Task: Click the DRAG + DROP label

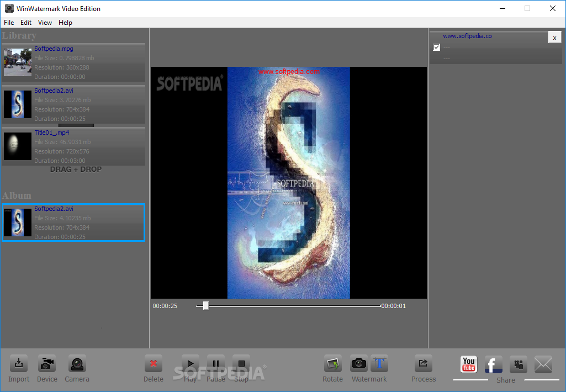Action: tap(76, 169)
